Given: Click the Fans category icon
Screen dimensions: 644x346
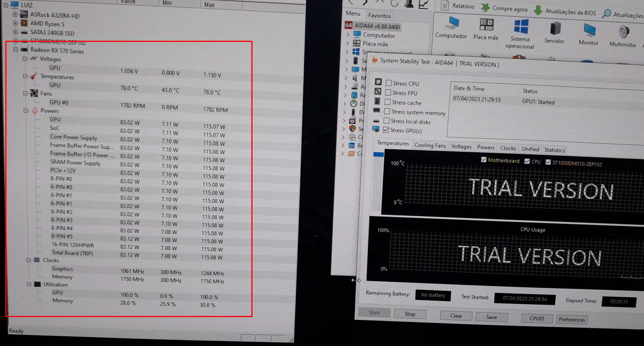Looking at the screenshot, I should [34, 93].
